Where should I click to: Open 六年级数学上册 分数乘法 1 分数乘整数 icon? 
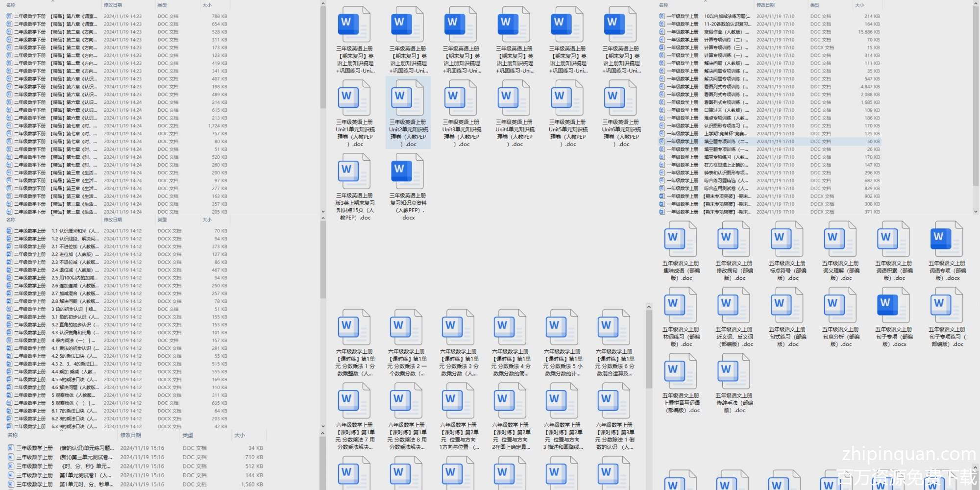point(354,327)
